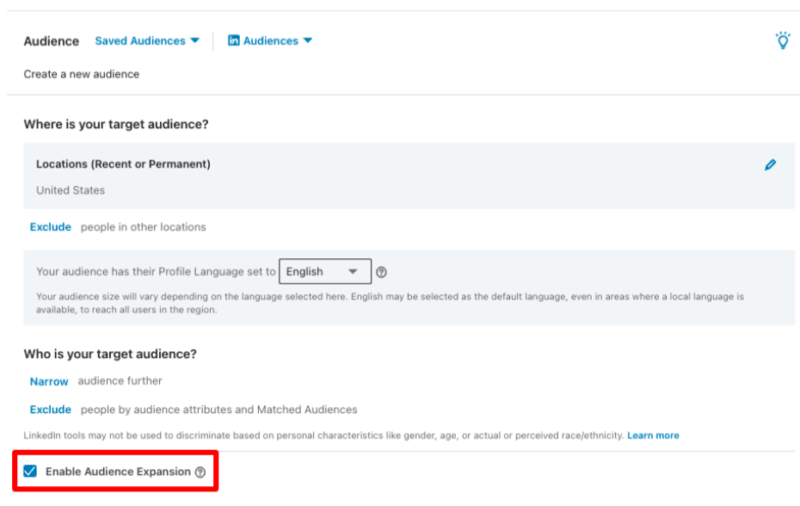The width and height of the screenshot is (800, 506).
Task: Click the help icon beside Audience Expansion
Action: click(x=200, y=472)
